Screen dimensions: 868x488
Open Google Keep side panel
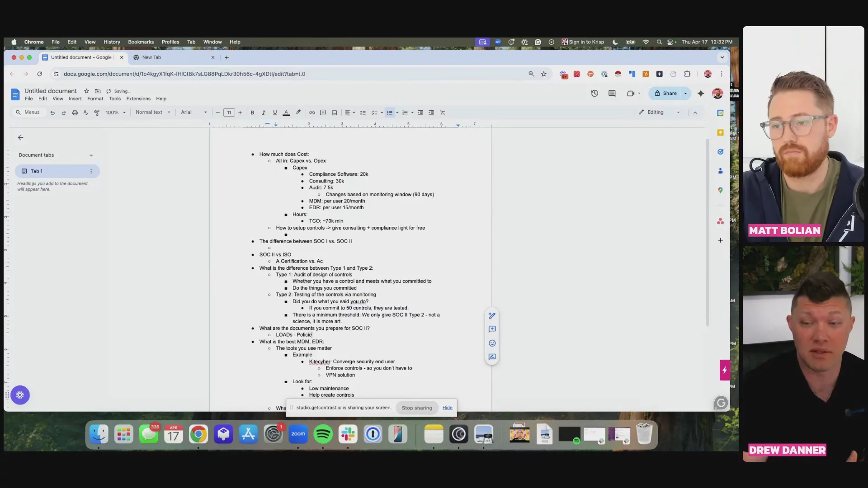(x=720, y=132)
